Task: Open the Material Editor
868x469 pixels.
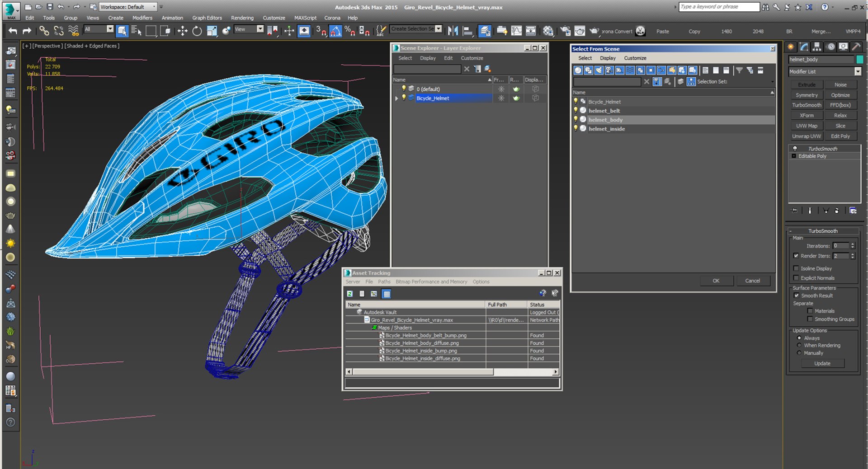Action: 548,31
